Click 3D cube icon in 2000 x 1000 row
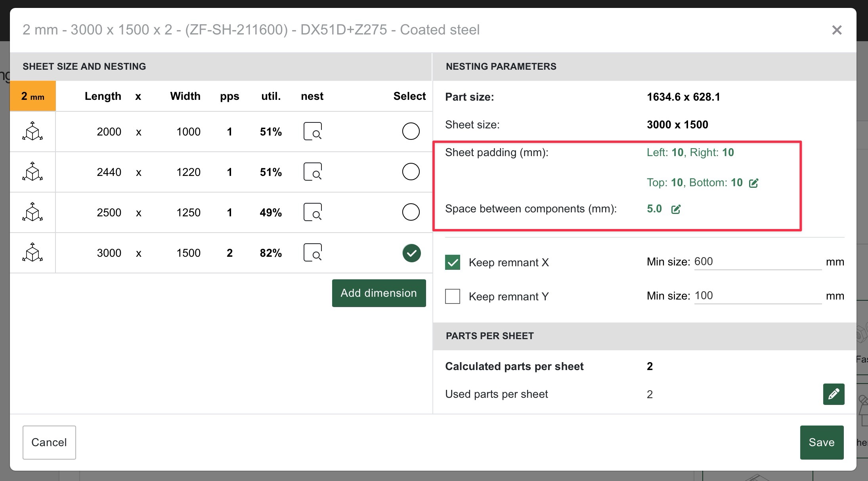The height and width of the screenshot is (481, 868). (33, 131)
